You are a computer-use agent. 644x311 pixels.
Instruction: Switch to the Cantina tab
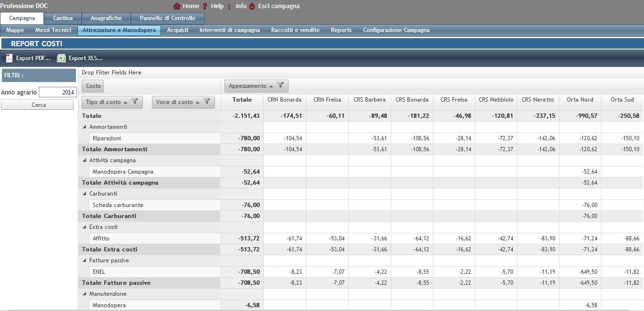tap(63, 18)
